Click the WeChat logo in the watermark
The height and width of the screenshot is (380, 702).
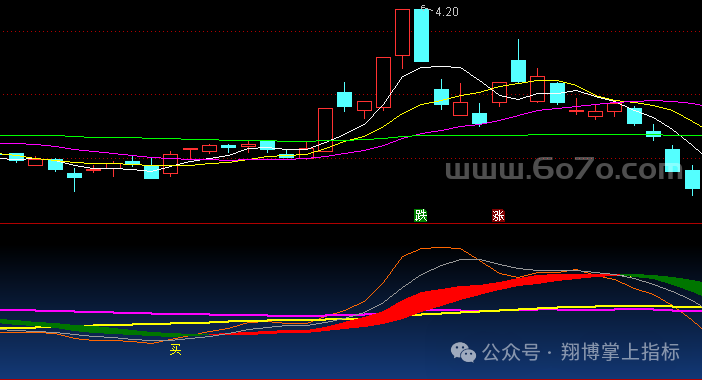click(x=463, y=352)
